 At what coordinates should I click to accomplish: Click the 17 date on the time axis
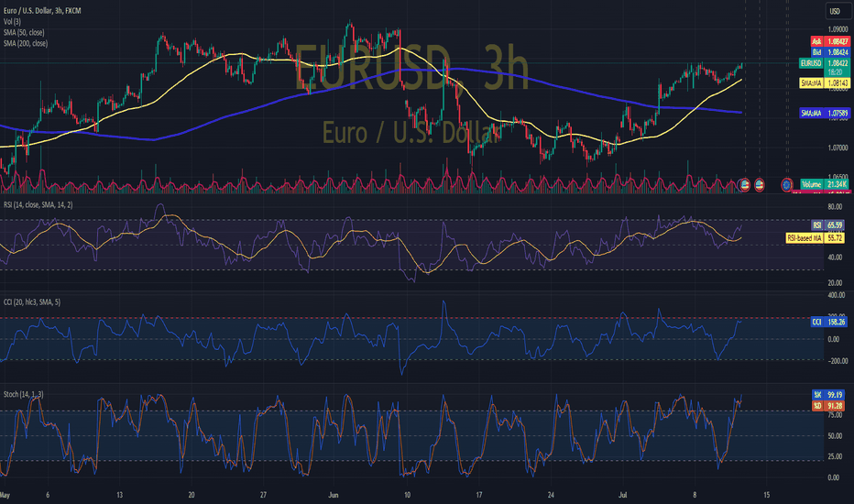478,495
